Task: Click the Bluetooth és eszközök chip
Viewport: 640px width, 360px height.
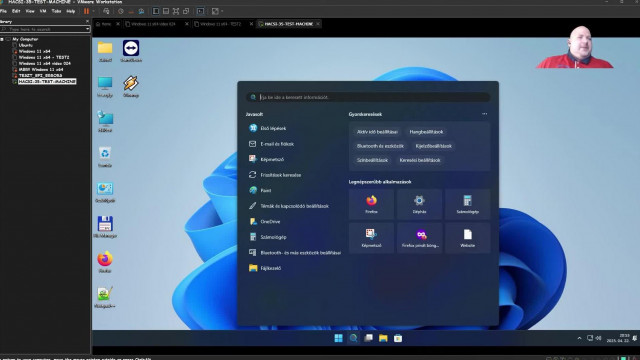Action: pyautogui.click(x=380, y=146)
